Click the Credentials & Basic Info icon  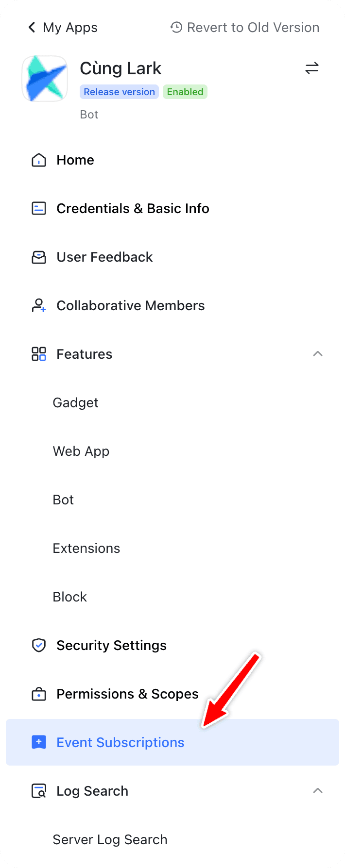coord(38,208)
